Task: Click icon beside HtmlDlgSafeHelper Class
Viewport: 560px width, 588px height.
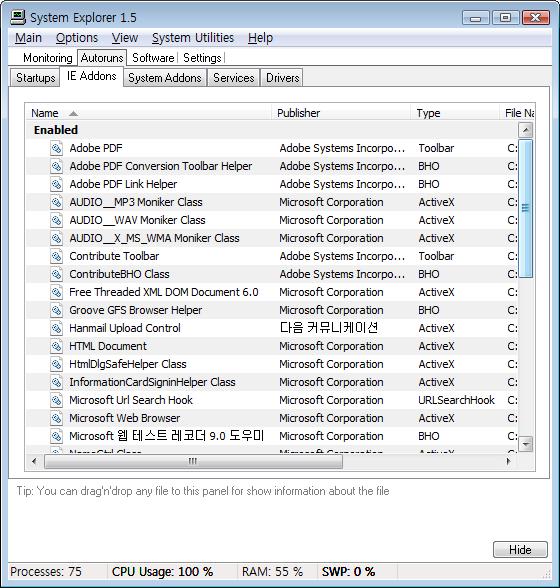Action: tap(56, 364)
